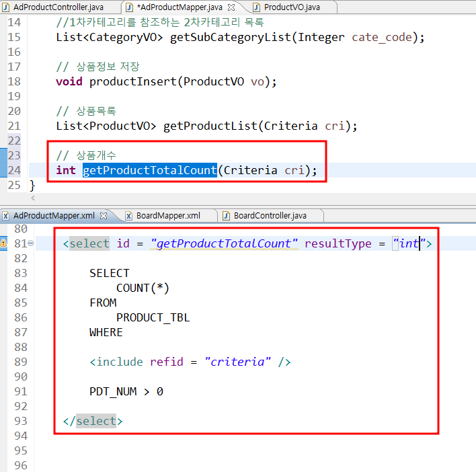Click PDT_NUM > 0 condition on line 91
The width and height of the screenshot is (476, 472).
click(126, 391)
